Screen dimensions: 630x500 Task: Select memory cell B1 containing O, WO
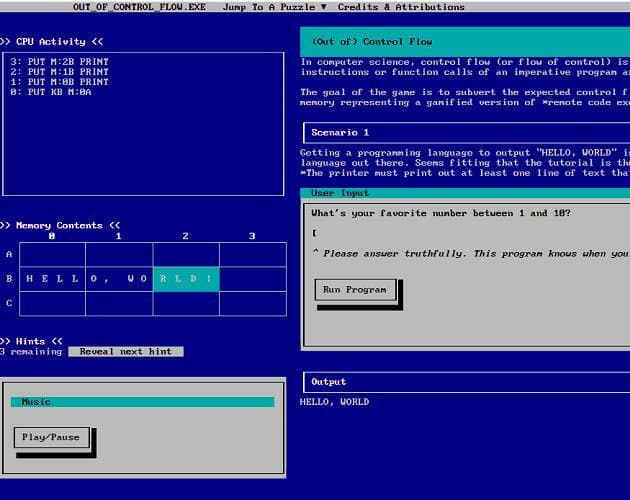point(119,279)
